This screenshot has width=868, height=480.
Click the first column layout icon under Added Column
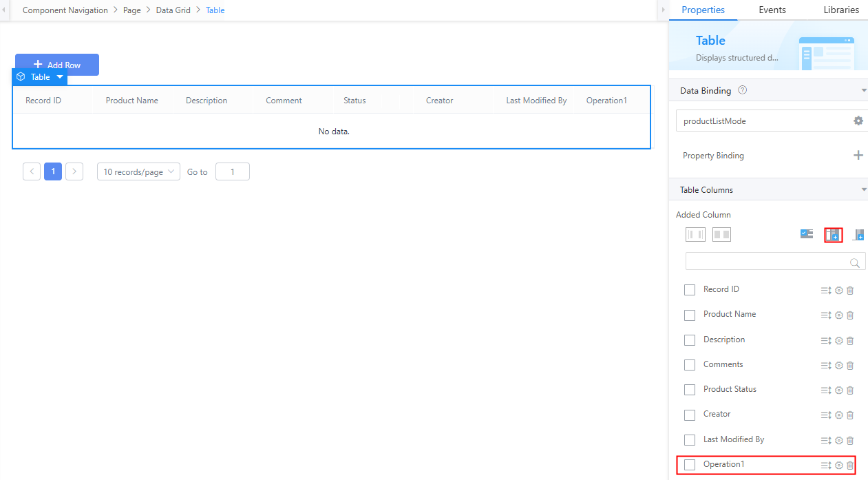[x=695, y=235]
